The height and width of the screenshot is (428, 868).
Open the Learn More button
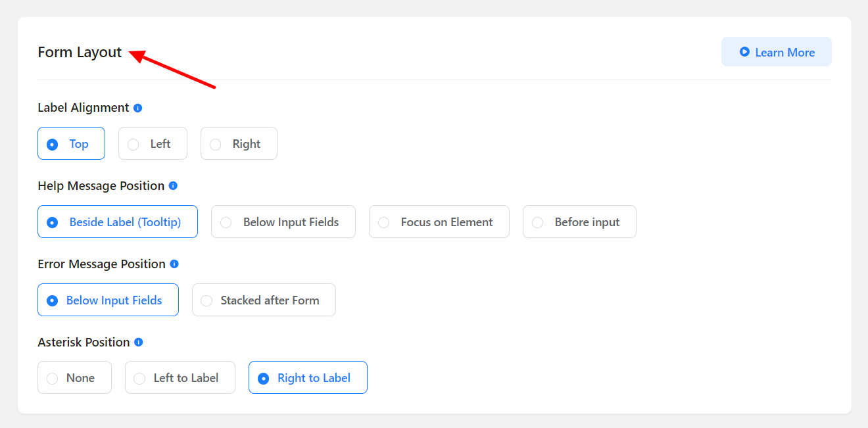pos(777,52)
